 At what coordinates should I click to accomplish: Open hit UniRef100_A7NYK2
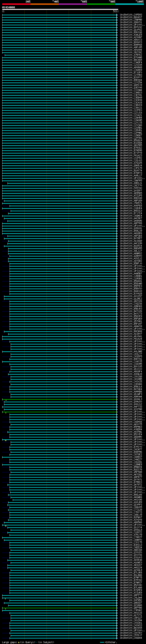point(131,55)
